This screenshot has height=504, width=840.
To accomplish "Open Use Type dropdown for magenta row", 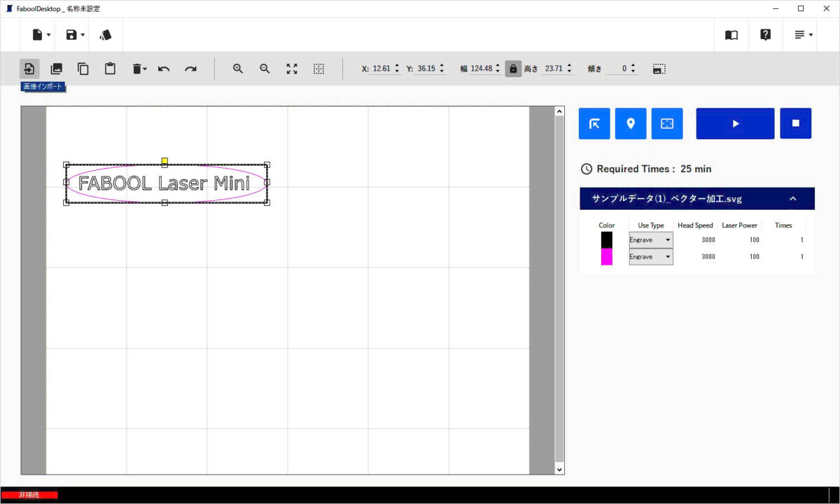I will (x=651, y=257).
